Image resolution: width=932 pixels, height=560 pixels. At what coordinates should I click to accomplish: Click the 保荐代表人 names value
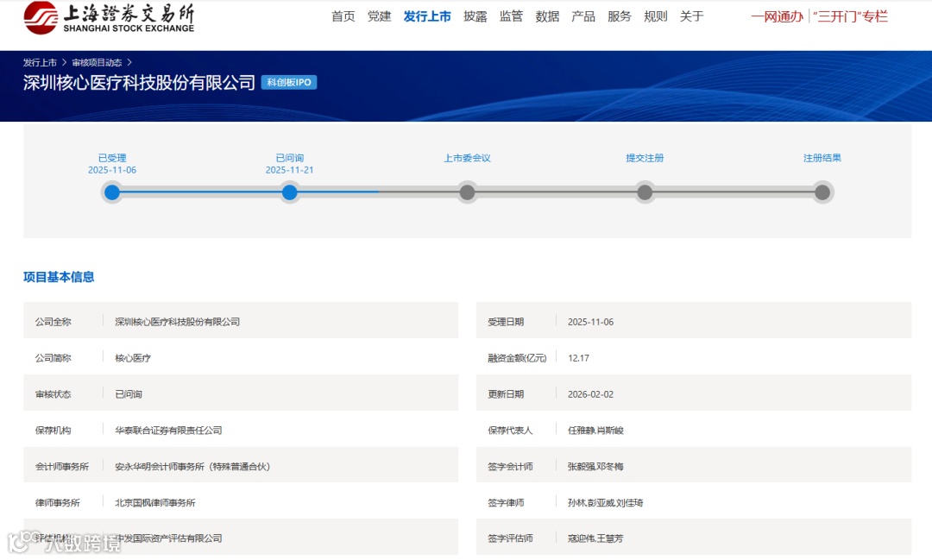point(595,431)
